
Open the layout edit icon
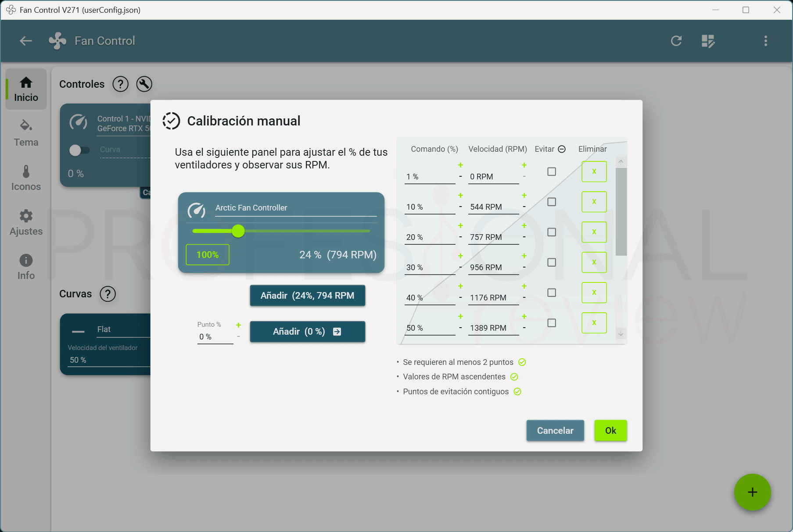tap(708, 41)
